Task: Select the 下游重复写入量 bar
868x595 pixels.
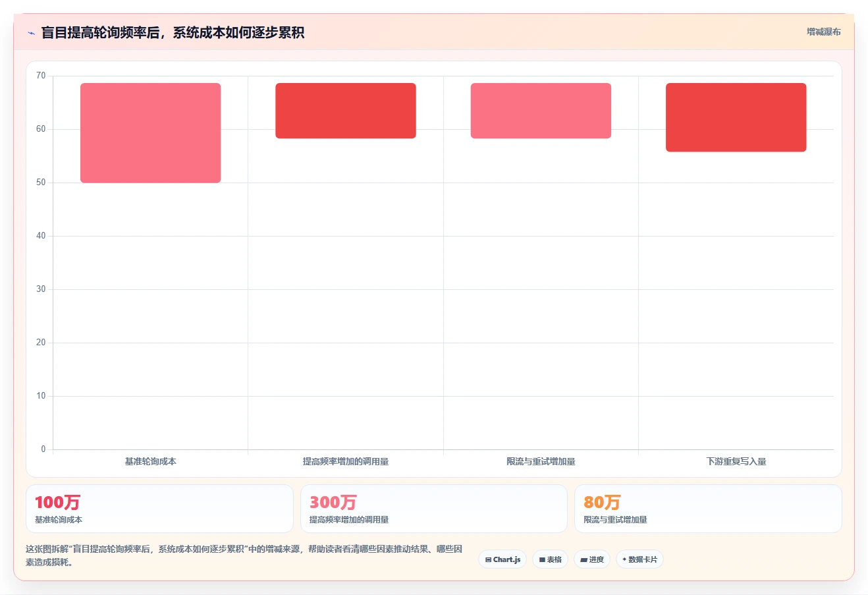Action: [736, 117]
